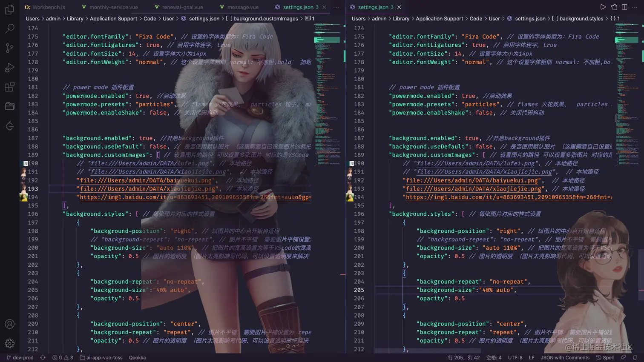Click line number 205 in right editor
Screen dimensions: 644x362
pos(359,290)
